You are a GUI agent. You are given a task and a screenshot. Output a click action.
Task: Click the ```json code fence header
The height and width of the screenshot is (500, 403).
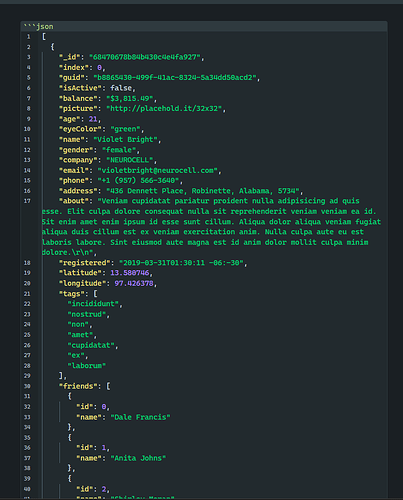[38, 26]
